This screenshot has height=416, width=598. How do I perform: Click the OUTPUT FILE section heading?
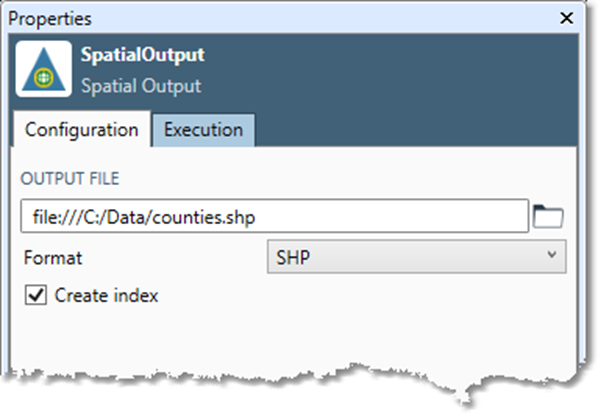coord(70,178)
